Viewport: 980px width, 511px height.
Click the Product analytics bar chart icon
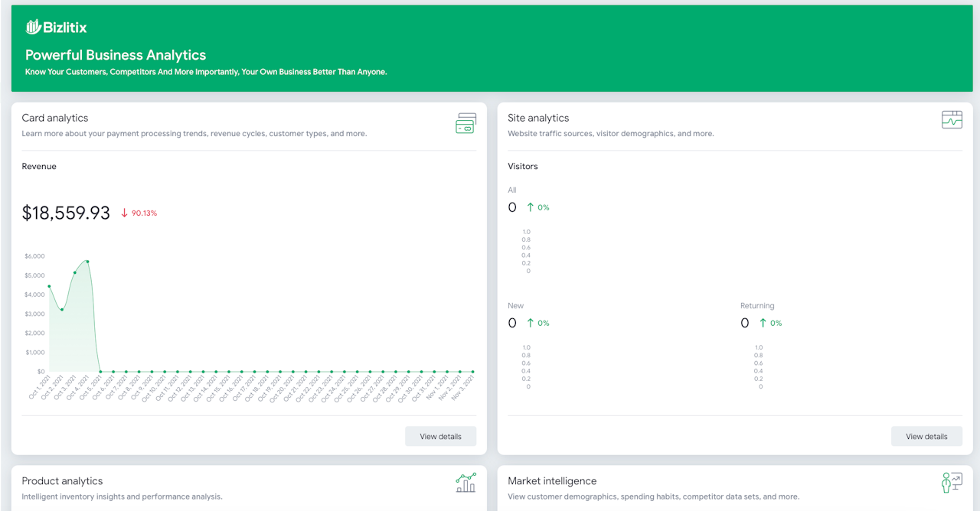point(465,482)
